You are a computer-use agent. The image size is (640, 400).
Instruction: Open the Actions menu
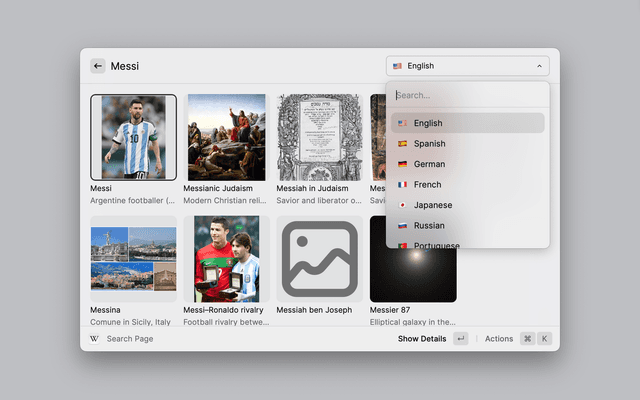tap(499, 339)
